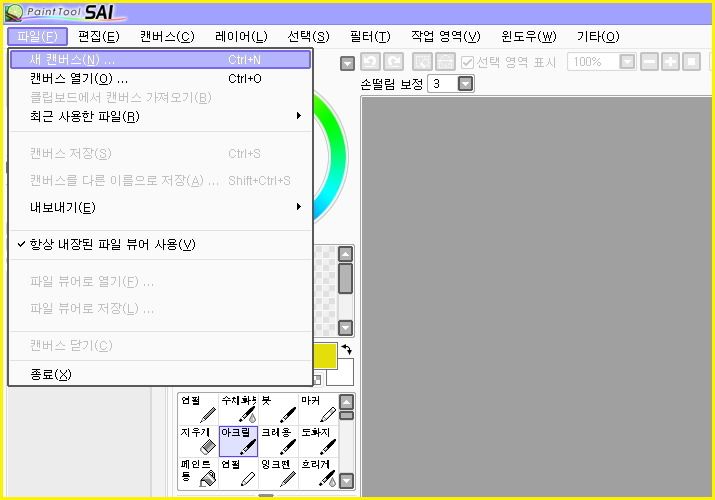Select the 지우기 eraser tool

[198, 441]
